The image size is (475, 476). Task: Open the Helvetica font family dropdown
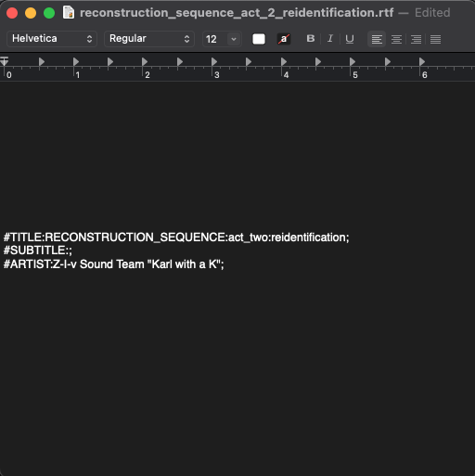[x=52, y=39]
